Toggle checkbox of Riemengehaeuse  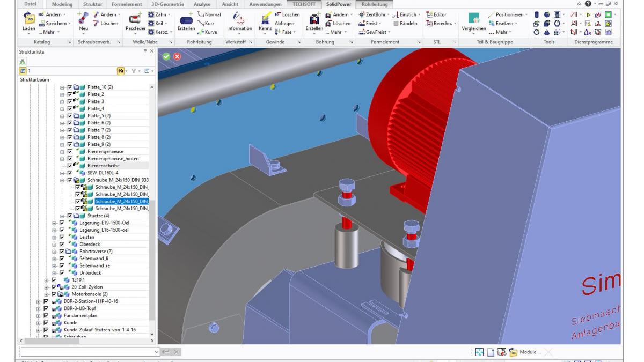point(70,152)
